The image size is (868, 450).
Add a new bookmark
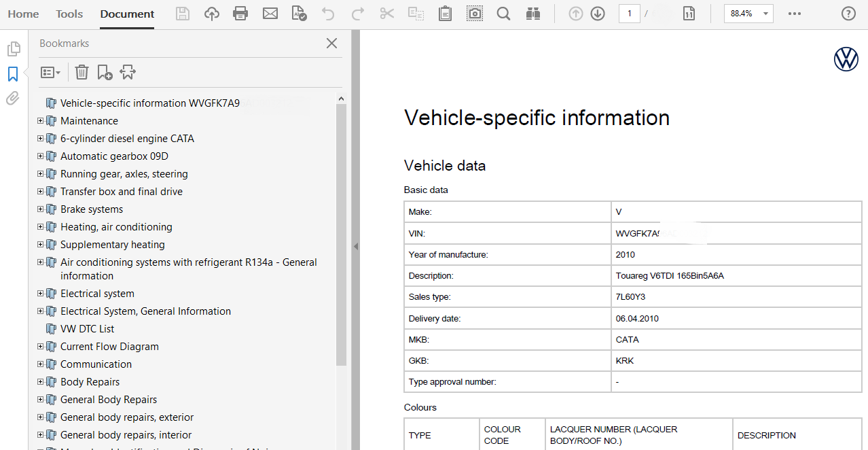[105, 72]
